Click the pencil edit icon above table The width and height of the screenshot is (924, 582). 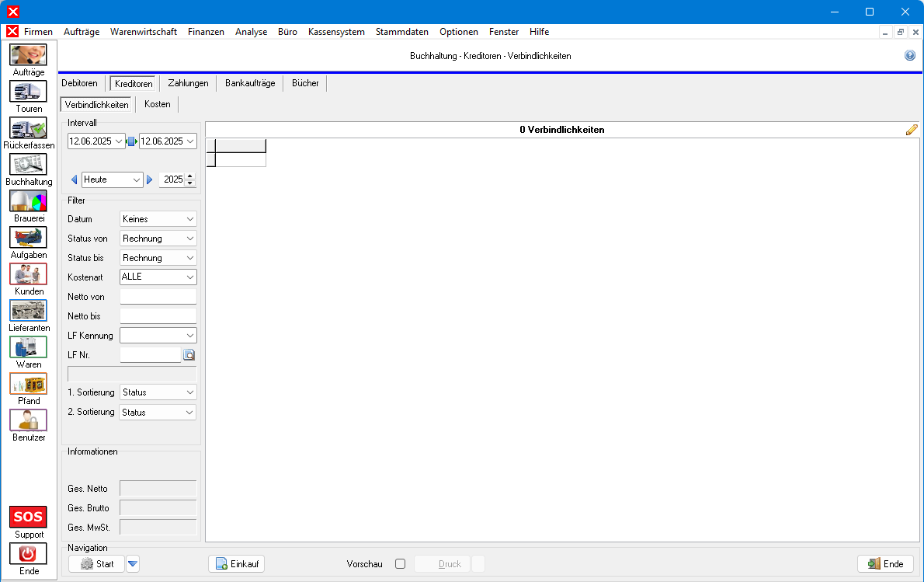pos(912,130)
